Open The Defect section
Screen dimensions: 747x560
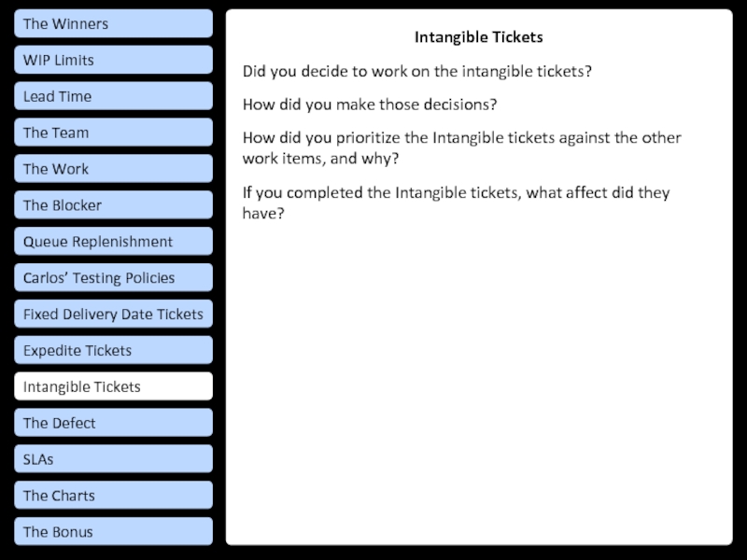[x=113, y=423]
